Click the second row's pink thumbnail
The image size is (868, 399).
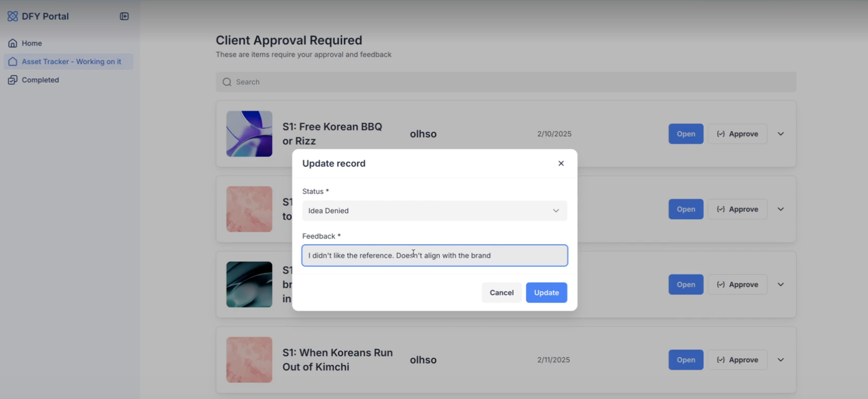pos(249,209)
